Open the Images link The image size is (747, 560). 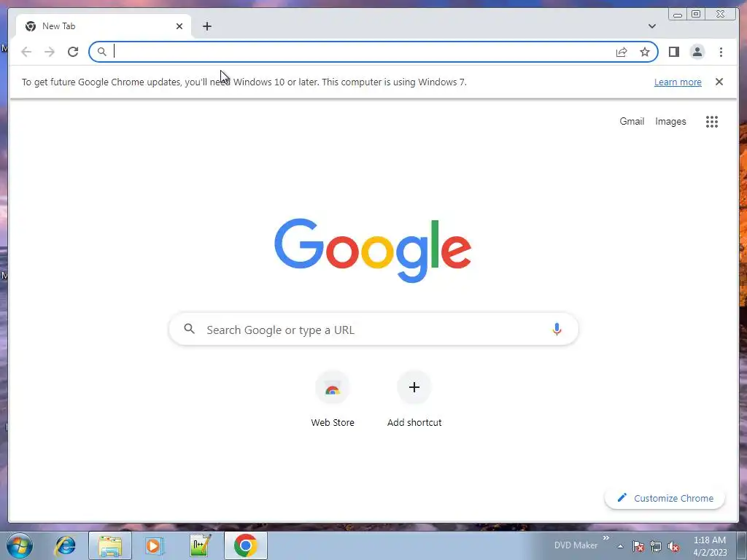[670, 122]
